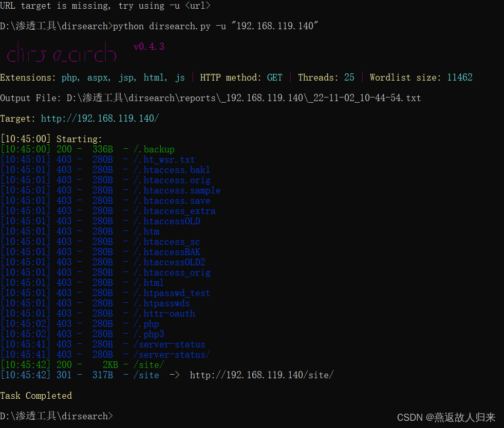This screenshot has width=504, height=428.
Task: Select the /.php path
Action: click(x=146, y=324)
